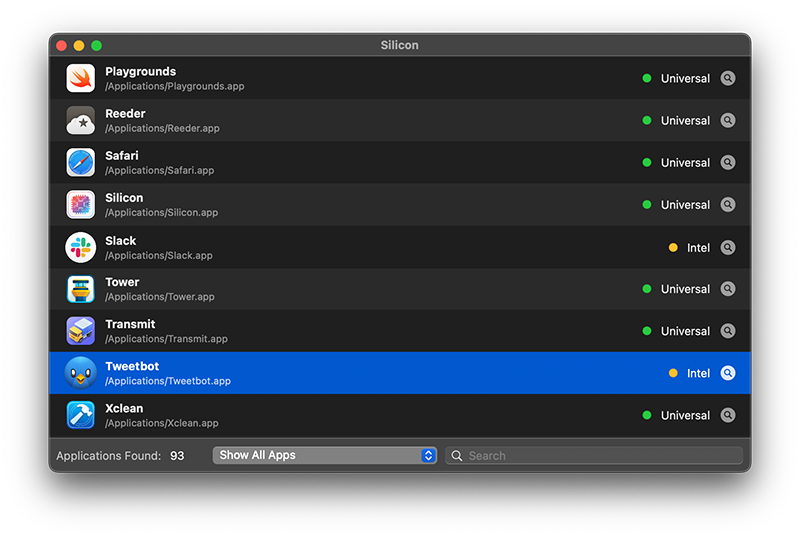
Task: Reveal Safari with its magnifier button
Action: [728, 162]
